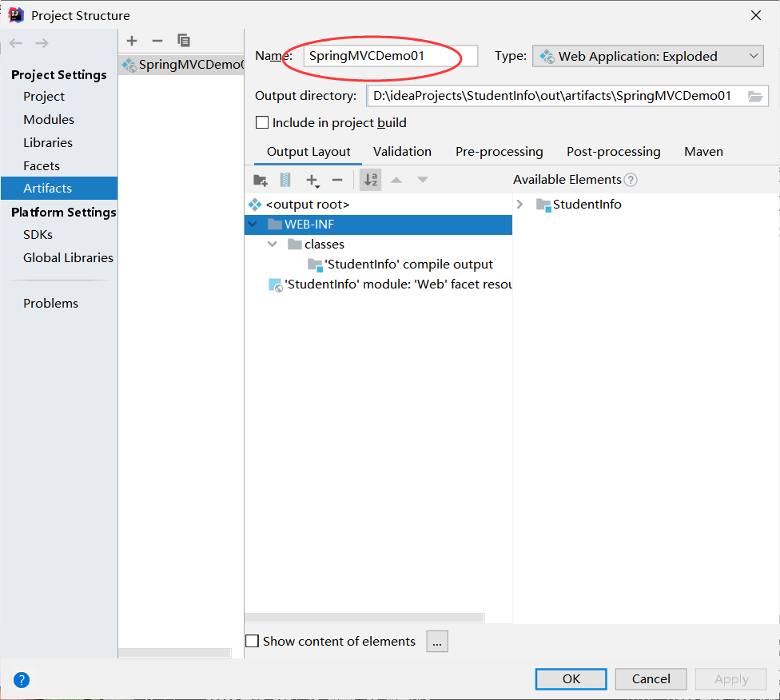Click the IntelliJ logo in title bar

pos(16,15)
